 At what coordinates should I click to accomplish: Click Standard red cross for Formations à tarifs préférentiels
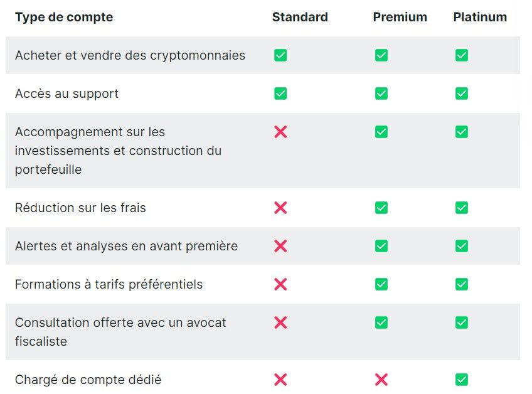click(x=280, y=284)
